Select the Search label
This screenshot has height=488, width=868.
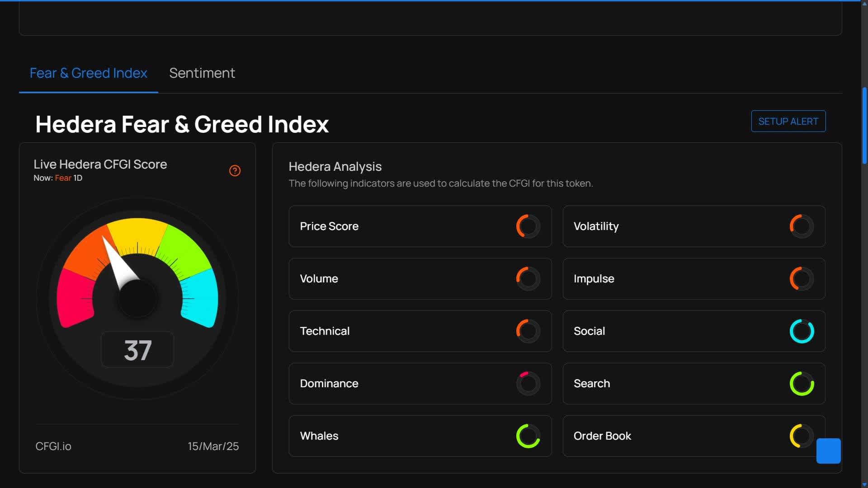[x=592, y=384]
